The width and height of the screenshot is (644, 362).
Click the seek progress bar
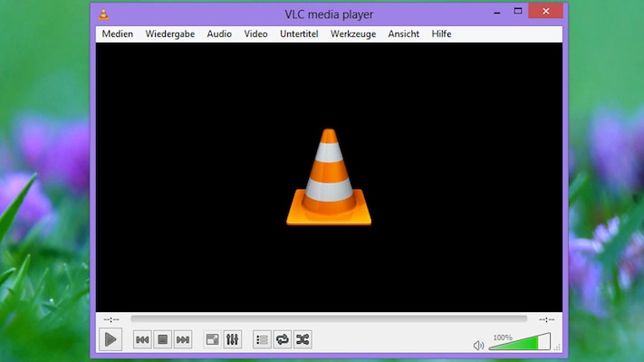[x=328, y=319]
